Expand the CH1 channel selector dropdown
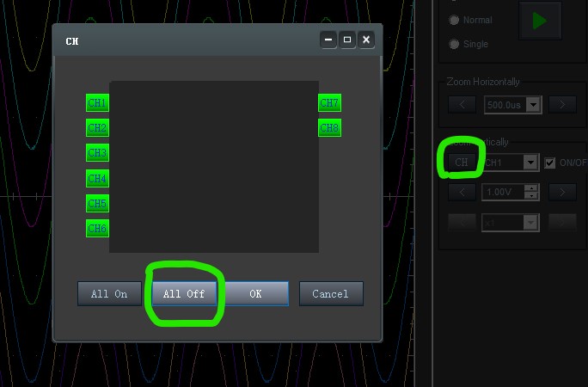 531,163
